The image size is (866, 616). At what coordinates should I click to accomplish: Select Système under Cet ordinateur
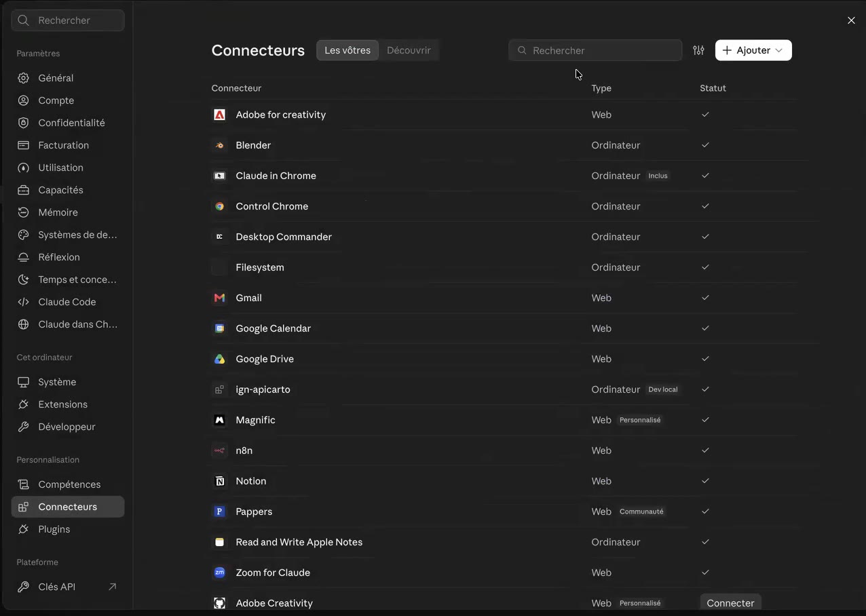tap(68, 382)
